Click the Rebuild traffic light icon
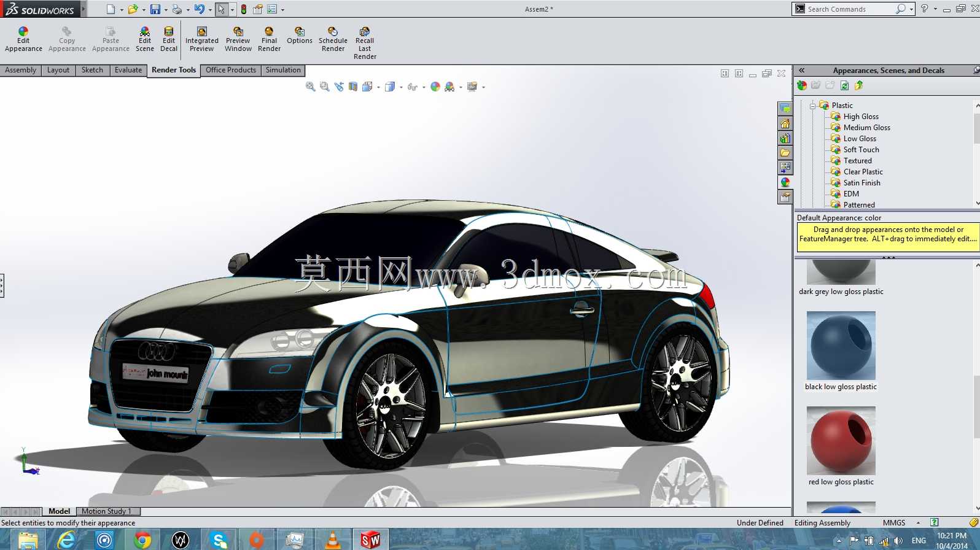This screenshot has width=980, height=550. pyautogui.click(x=244, y=9)
